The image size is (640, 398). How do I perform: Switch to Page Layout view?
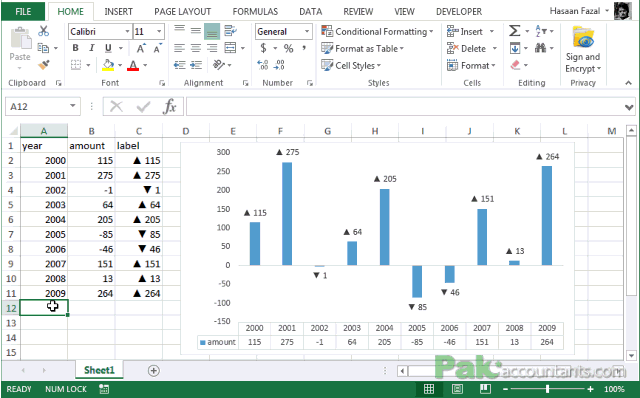click(457, 389)
